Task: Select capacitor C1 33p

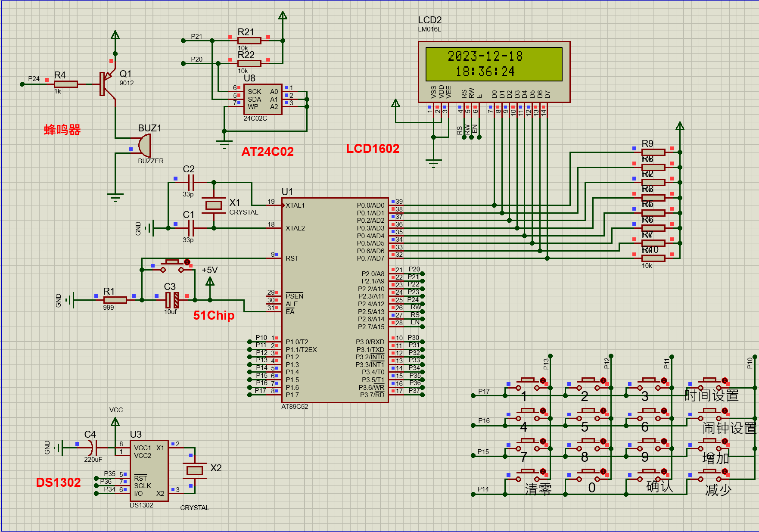Action: [191, 228]
